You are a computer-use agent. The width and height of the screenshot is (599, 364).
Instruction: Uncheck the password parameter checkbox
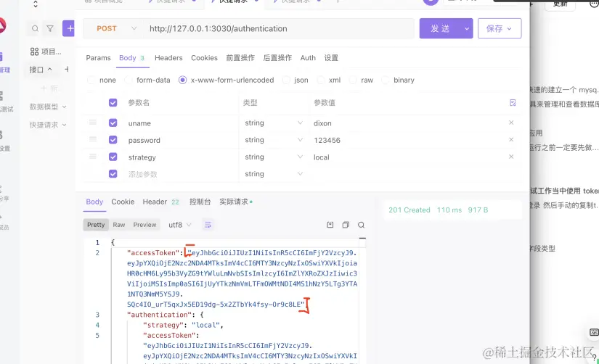click(113, 140)
